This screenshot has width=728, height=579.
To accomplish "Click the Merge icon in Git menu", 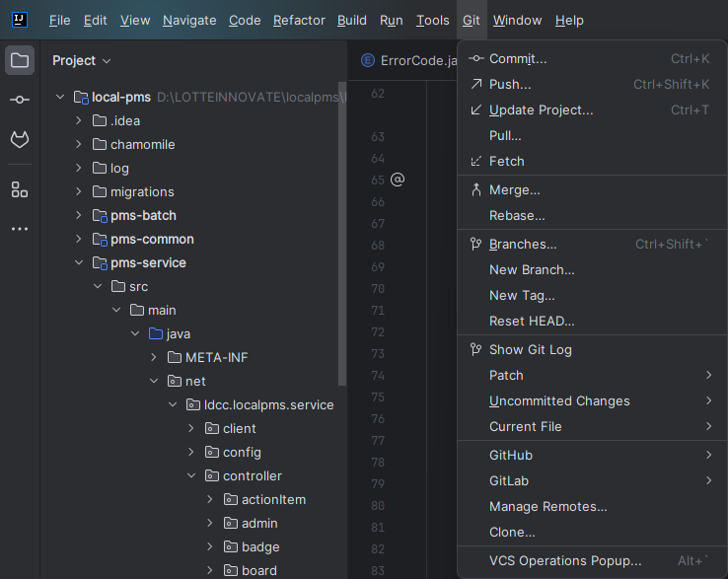I will 476,189.
